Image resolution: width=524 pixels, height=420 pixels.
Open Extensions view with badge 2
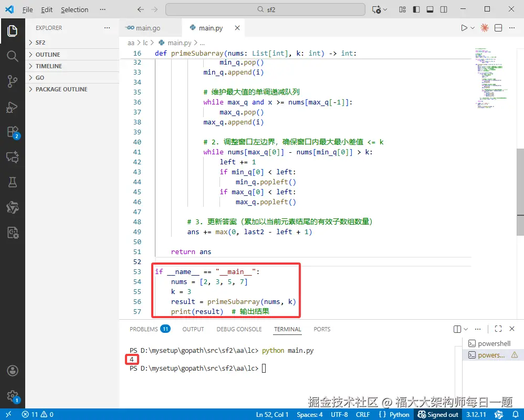pyautogui.click(x=13, y=132)
